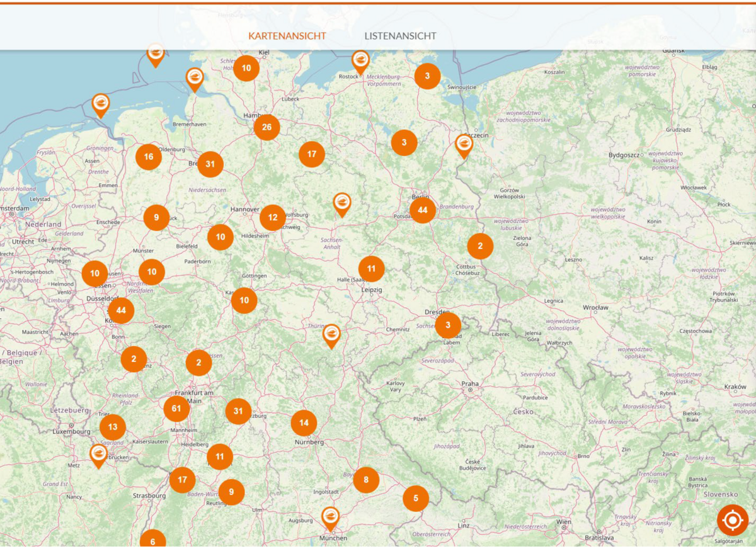This screenshot has height=554, width=756.
Task: Open the 13 cluster near Luxembourg
Action: coord(113,427)
